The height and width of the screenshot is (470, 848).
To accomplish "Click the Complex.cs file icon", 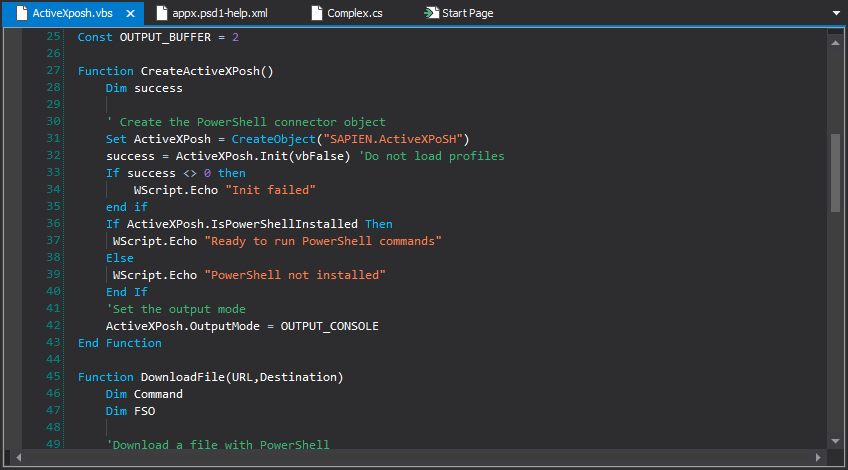I will pyautogui.click(x=317, y=13).
